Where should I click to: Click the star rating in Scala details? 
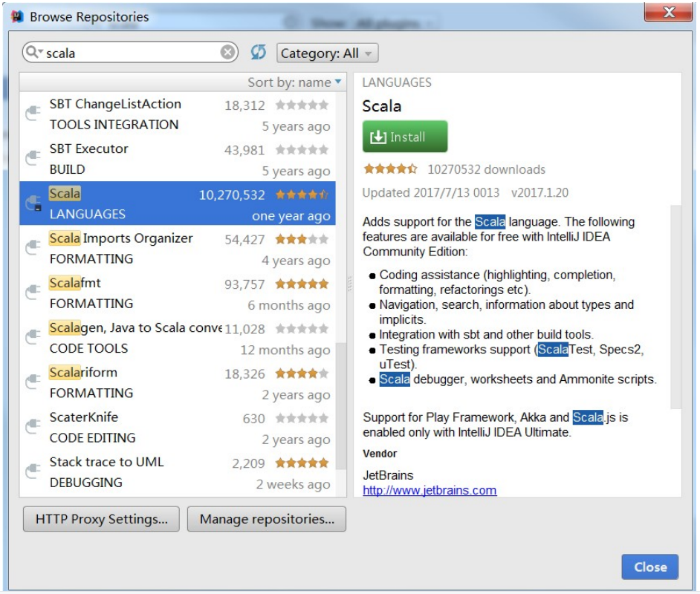[x=390, y=169]
